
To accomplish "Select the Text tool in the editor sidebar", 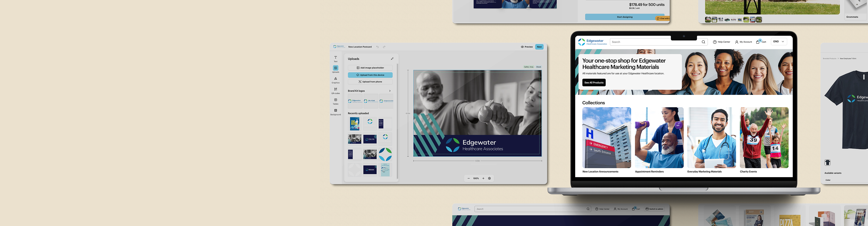I will tap(336, 59).
